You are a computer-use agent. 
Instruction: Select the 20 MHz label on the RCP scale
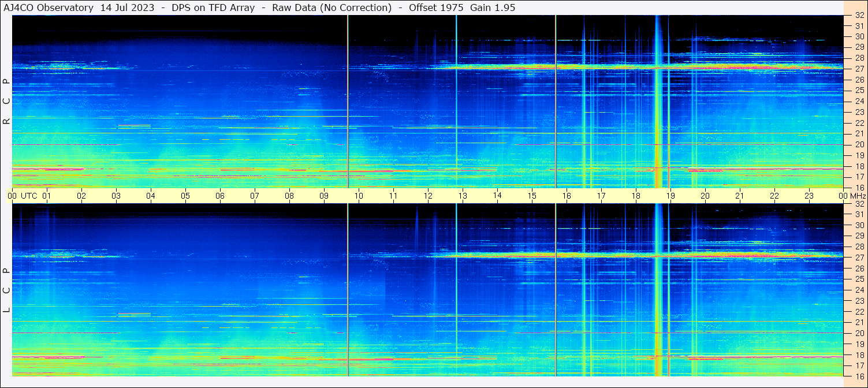859,144
